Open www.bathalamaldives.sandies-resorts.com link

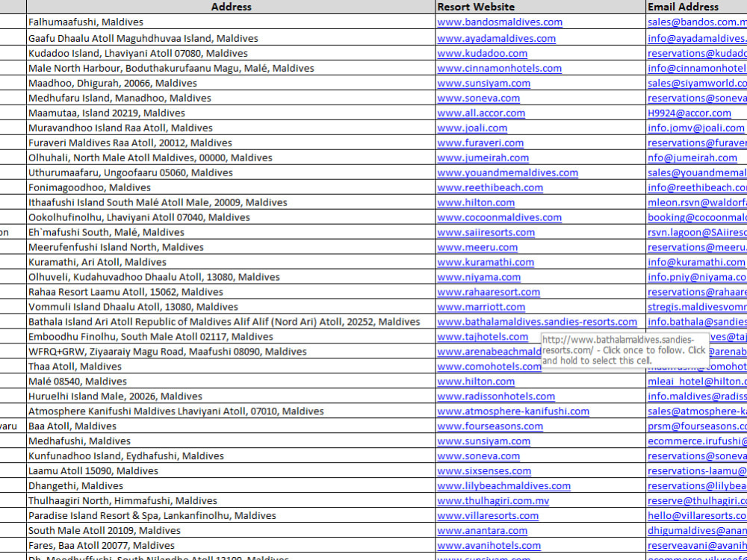coord(537,322)
